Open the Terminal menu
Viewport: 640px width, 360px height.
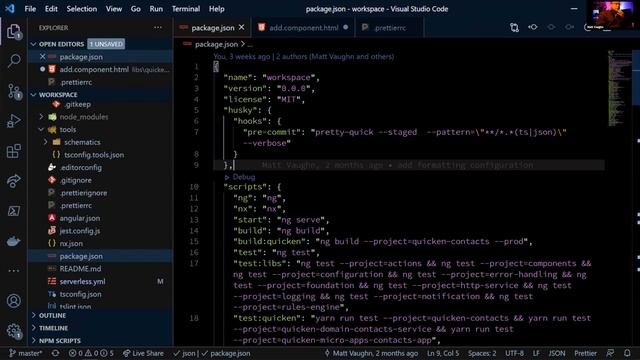pos(186,9)
